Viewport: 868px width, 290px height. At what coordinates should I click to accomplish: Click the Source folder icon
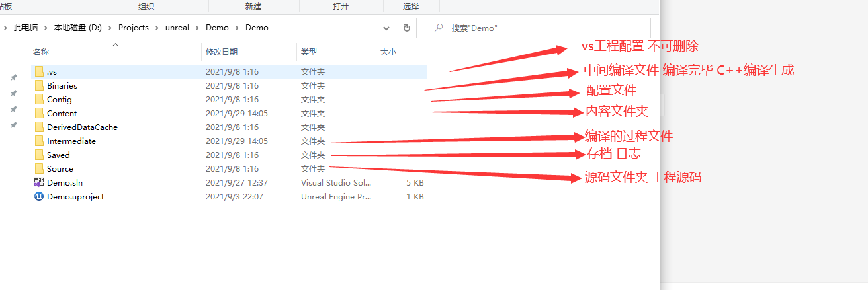point(39,168)
